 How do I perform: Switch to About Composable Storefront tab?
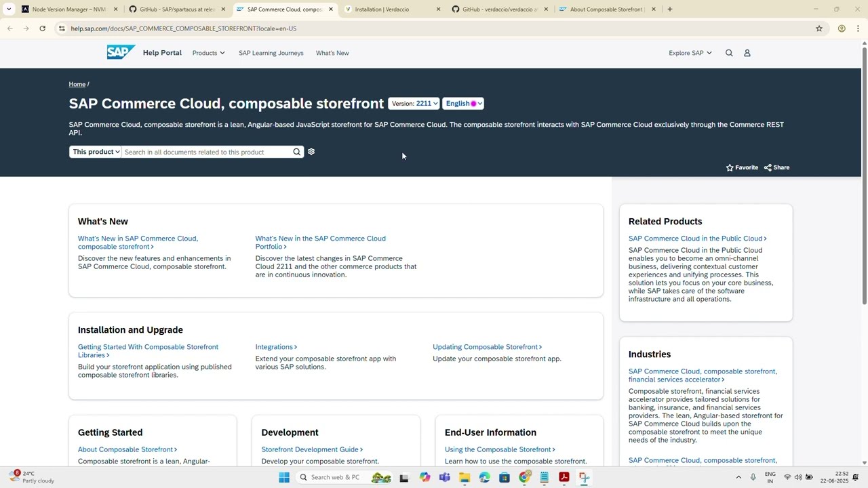click(606, 9)
